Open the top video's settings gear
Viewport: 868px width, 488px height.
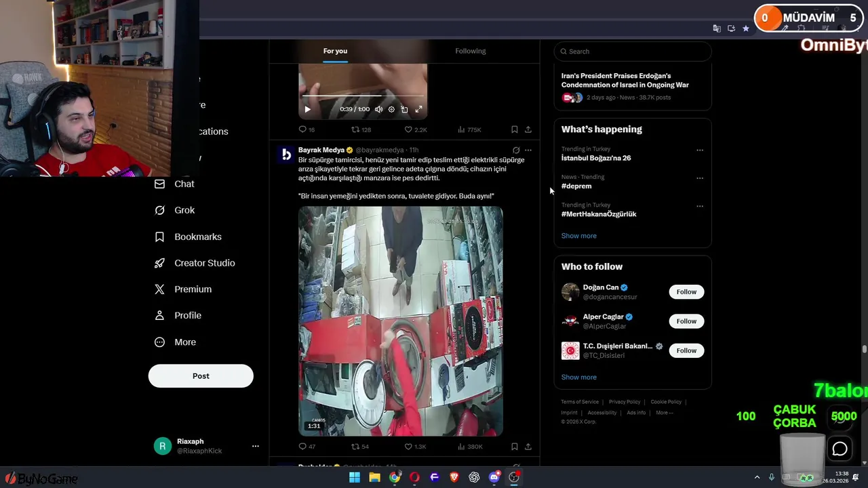coord(391,109)
